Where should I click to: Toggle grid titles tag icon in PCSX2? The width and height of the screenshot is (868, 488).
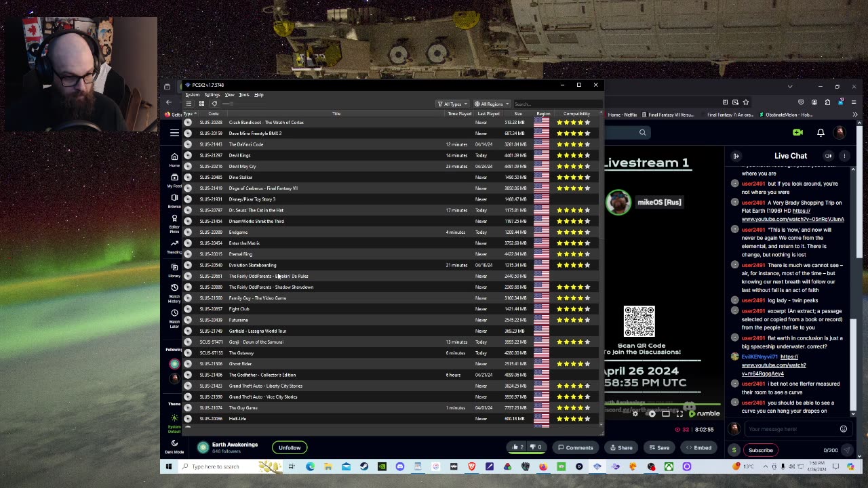pyautogui.click(x=214, y=104)
